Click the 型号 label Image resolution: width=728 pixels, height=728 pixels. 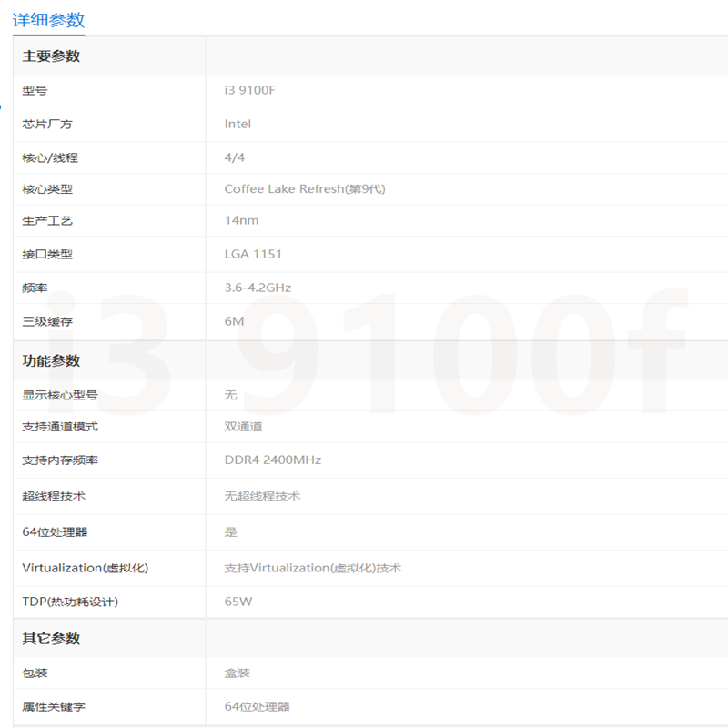click(x=35, y=90)
